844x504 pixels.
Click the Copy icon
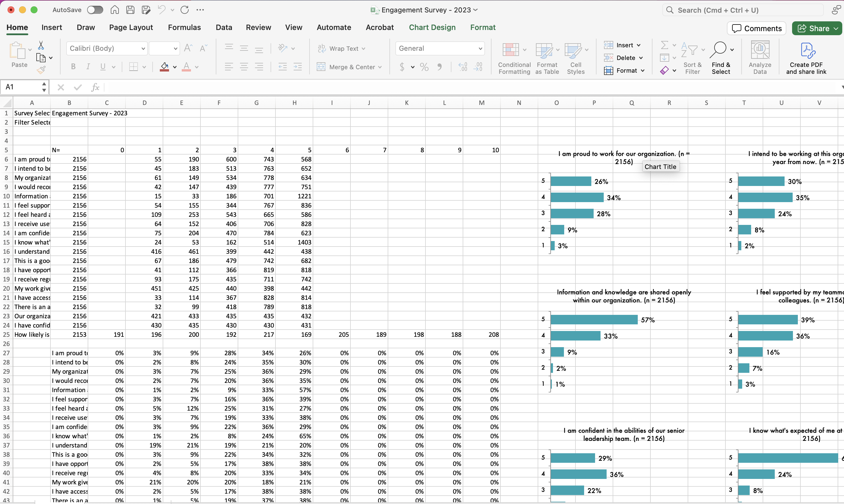point(41,58)
